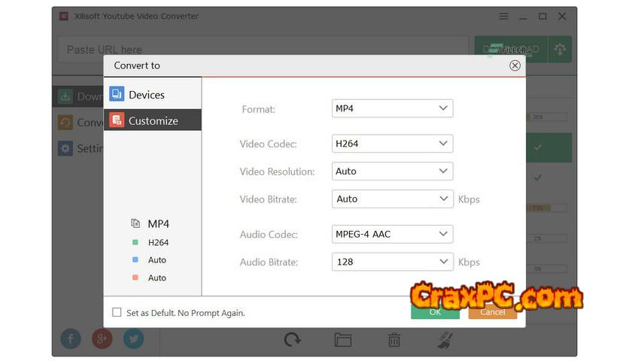Image resolution: width=629 pixels, height=364 pixels.
Task: Open the Format dropdown showing MP4
Action: [x=392, y=108]
